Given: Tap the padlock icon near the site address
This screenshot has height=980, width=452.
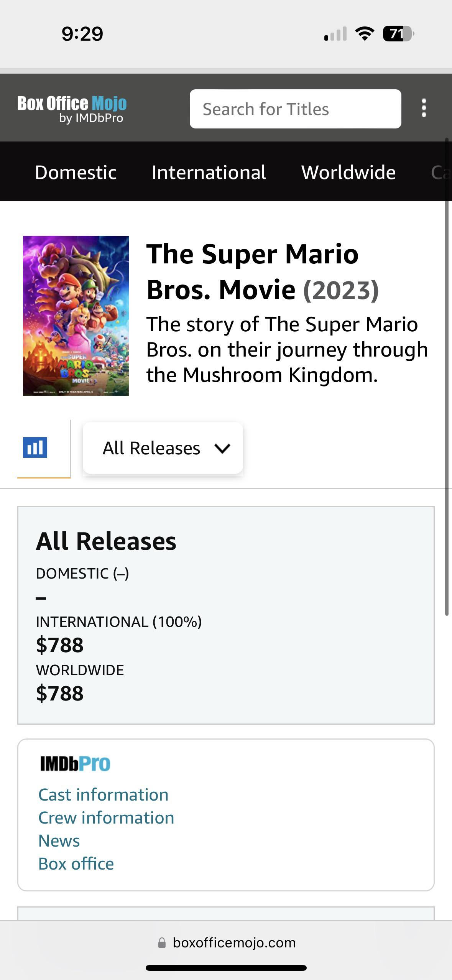Looking at the screenshot, I should [162, 944].
